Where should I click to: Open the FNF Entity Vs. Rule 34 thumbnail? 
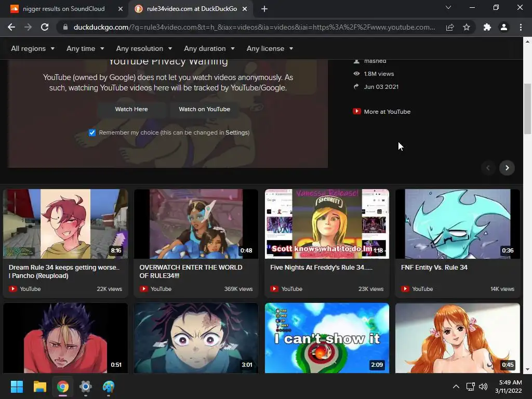(x=457, y=224)
